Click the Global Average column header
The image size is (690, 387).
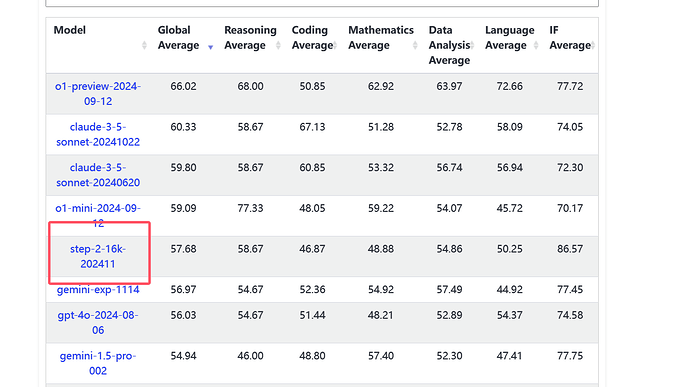pyautogui.click(x=178, y=37)
